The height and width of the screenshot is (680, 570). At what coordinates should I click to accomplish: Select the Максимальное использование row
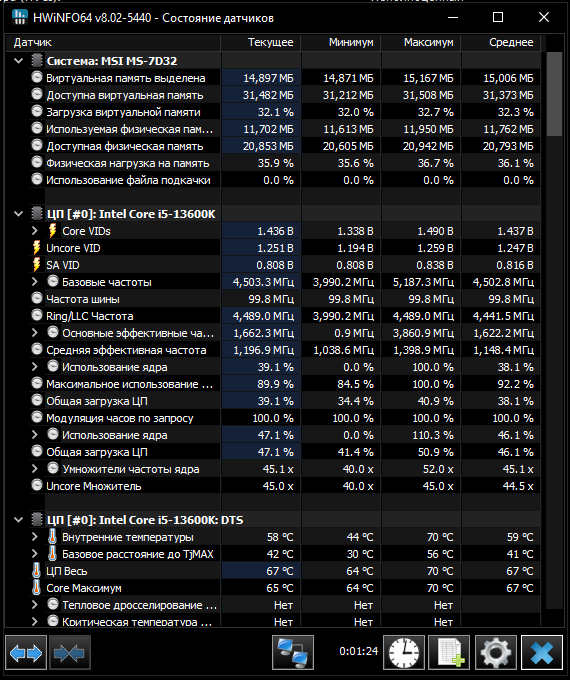pos(285,384)
